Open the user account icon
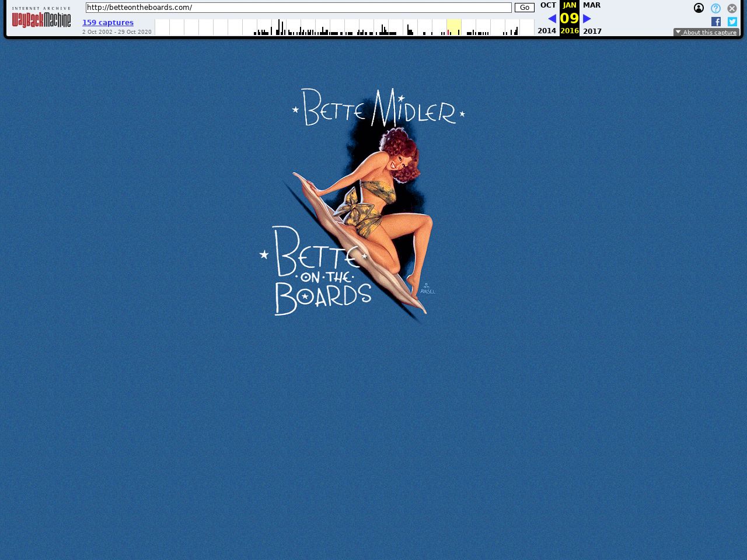 click(x=699, y=8)
